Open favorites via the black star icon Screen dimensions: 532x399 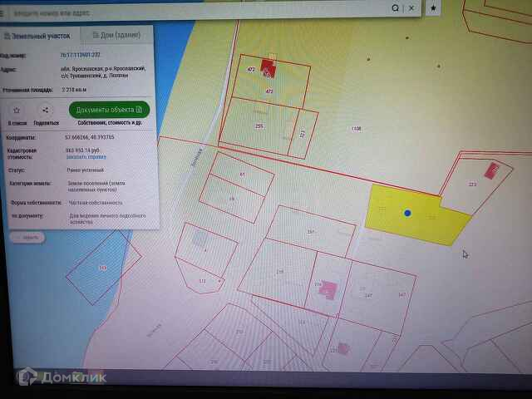[433, 7]
